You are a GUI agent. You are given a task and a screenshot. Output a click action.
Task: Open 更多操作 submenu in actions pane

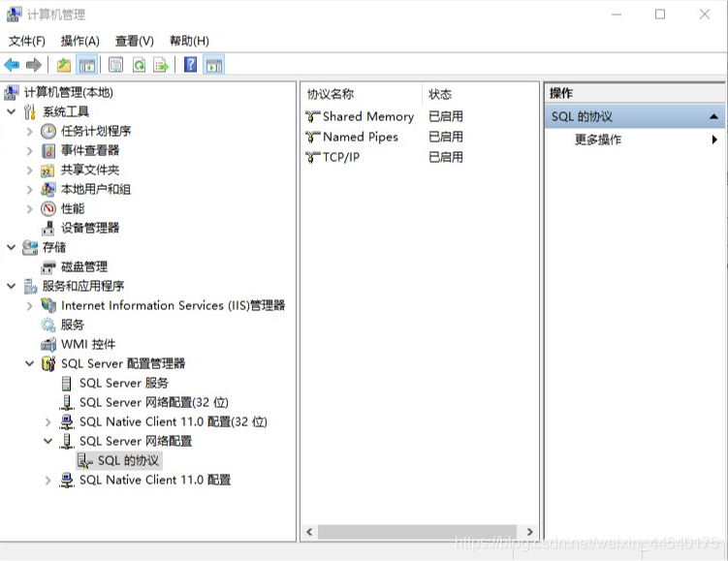click(634, 140)
